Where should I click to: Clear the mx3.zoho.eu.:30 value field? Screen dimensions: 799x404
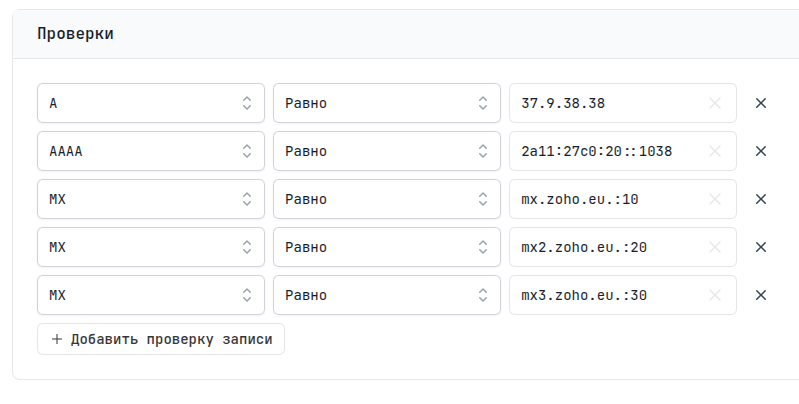click(714, 295)
